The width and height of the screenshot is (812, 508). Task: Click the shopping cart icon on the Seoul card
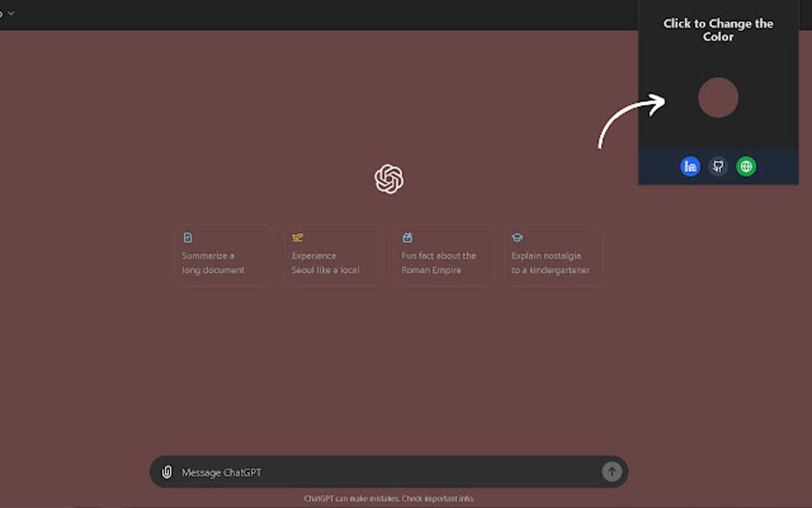[x=297, y=236]
